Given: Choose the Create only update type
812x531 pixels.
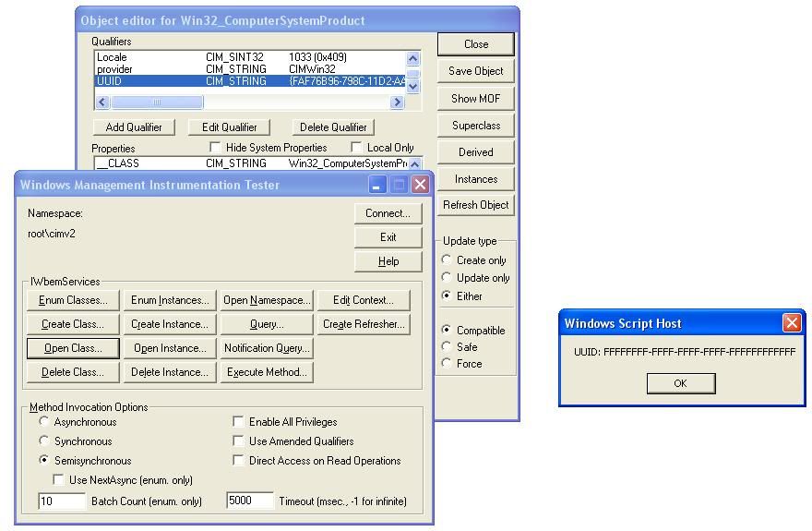Looking at the screenshot, I should coord(448,260).
